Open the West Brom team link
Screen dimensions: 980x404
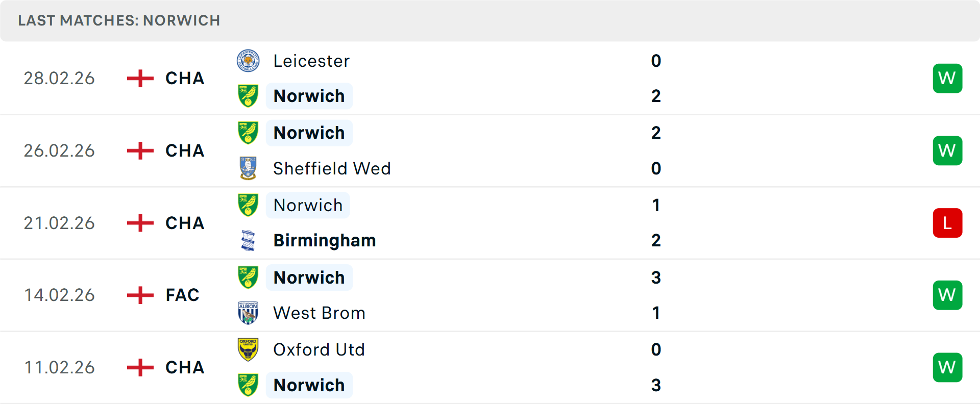pyautogui.click(x=319, y=313)
